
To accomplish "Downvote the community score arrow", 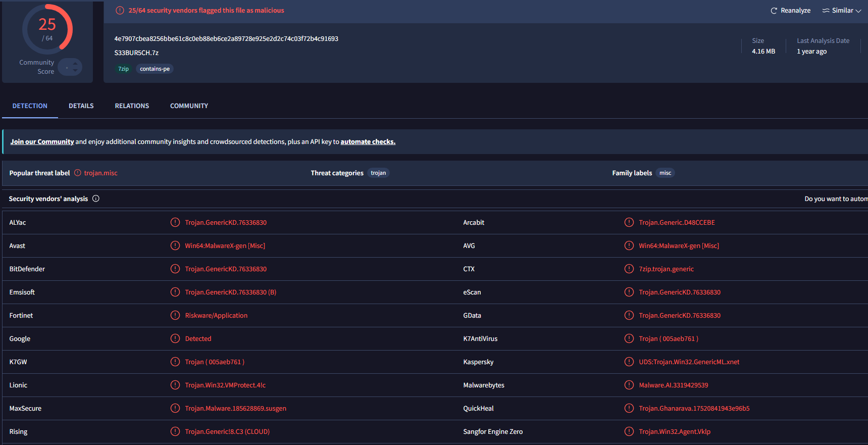I will [x=75, y=71].
